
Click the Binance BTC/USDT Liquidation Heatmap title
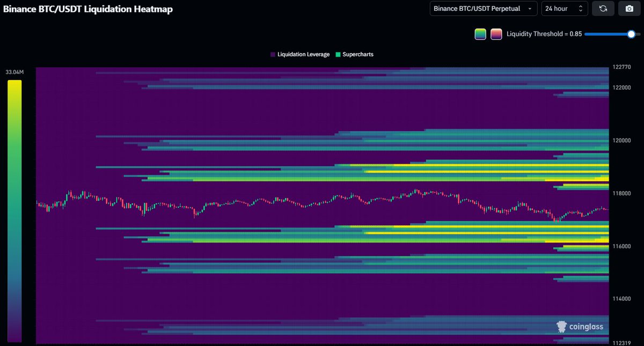click(88, 9)
